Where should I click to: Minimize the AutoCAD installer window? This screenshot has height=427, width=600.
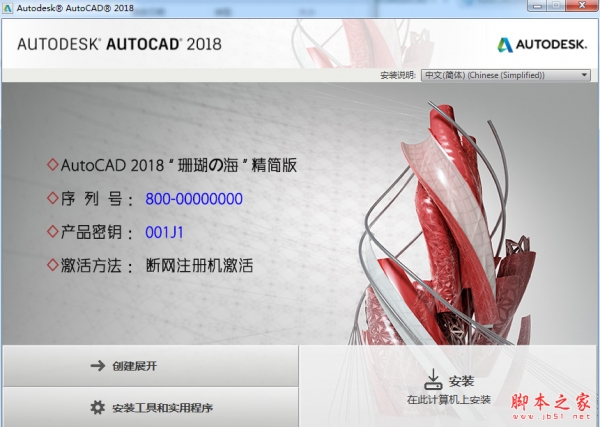point(538,5)
